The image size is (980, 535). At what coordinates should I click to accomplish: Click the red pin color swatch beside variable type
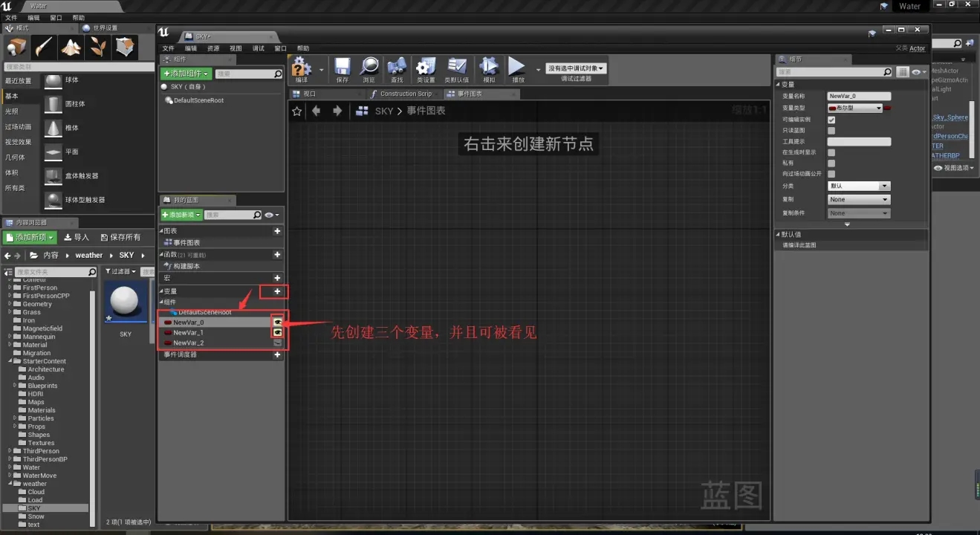coord(888,108)
